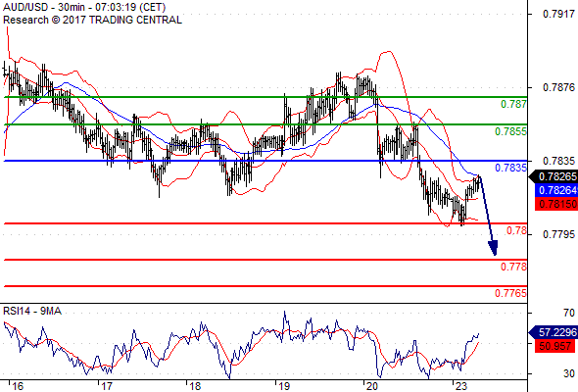Click the 70 level on RSI axis
This screenshot has width=578, height=392.
point(569,313)
